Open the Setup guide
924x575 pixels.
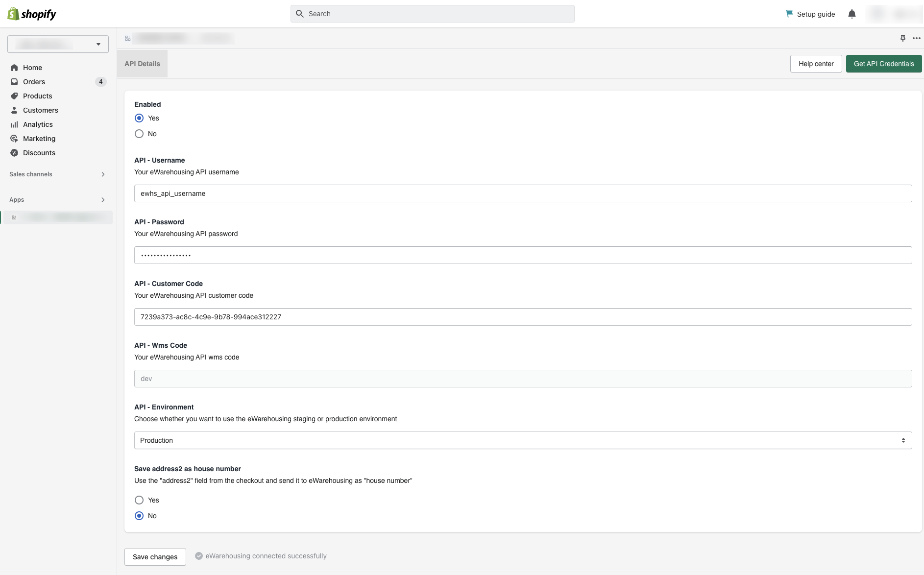pos(815,14)
